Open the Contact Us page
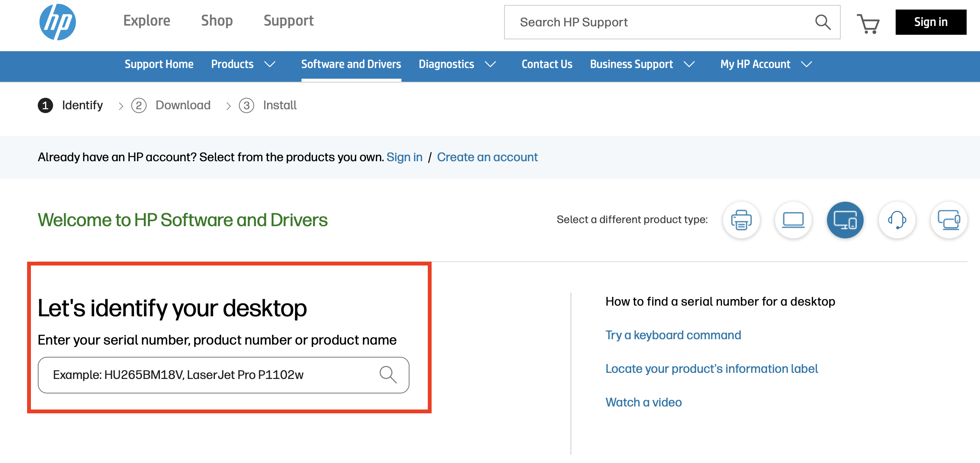The width and height of the screenshot is (980, 463). (546, 64)
